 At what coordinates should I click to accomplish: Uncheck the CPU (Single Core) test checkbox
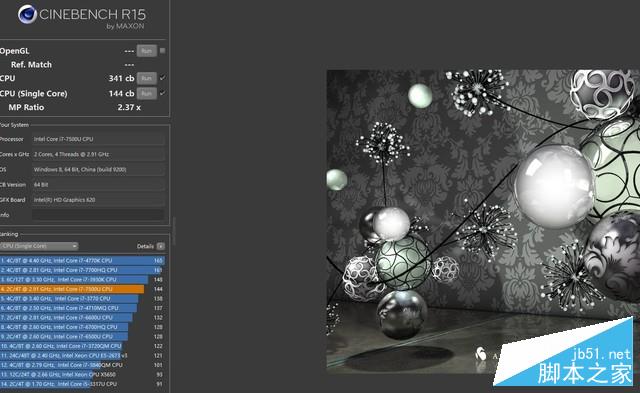pyautogui.click(x=162, y=93)
